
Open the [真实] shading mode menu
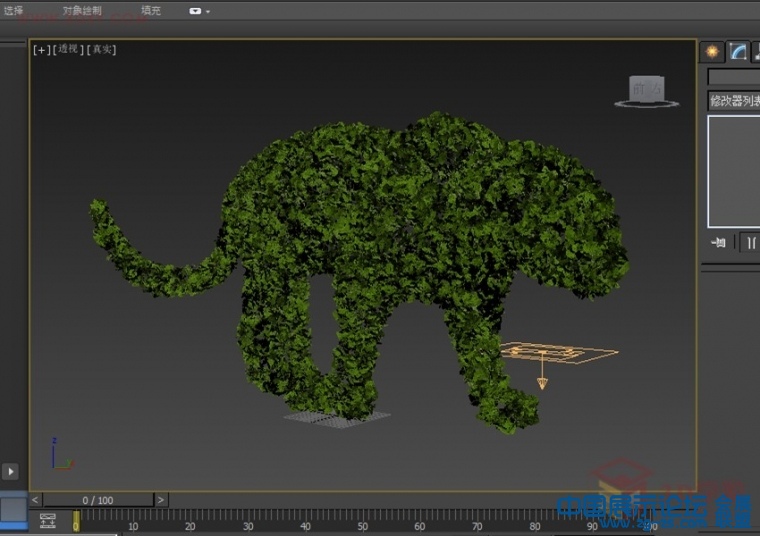(101, 49)
